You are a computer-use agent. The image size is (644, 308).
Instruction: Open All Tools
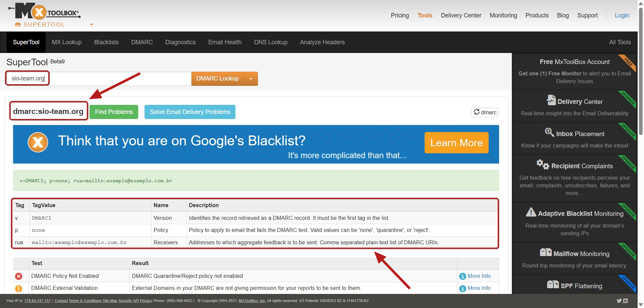pyautogui.click(x=620, y=42)
